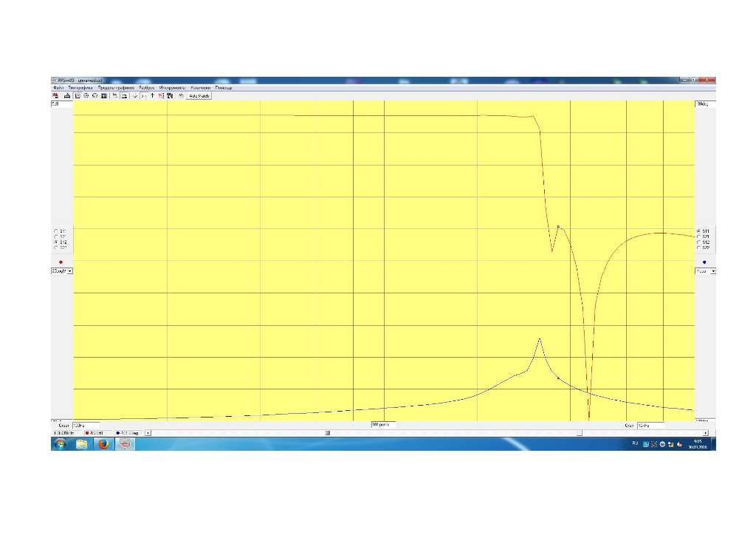This screenshot has width=756, height=535.
Task: Open the Инструменты menu
Action: [x=171, y=87]
